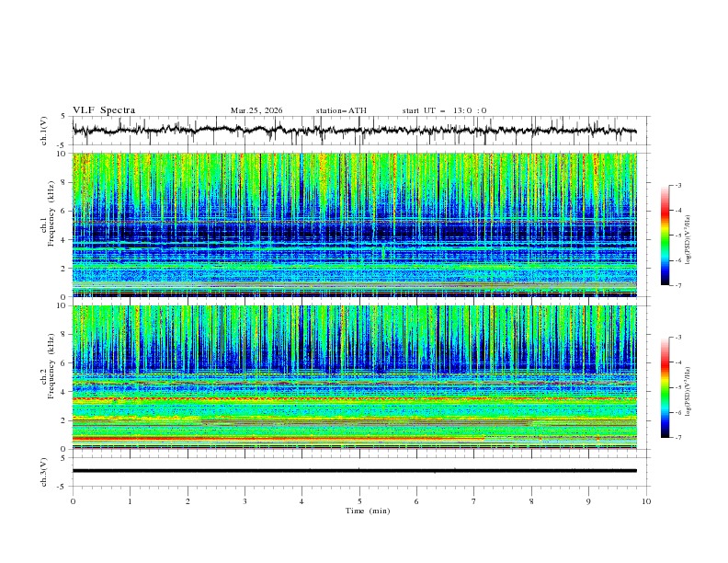Click the "Time (min)" x-axis label
The width and height of the screenshot is (728, 563).
(368, 511)
